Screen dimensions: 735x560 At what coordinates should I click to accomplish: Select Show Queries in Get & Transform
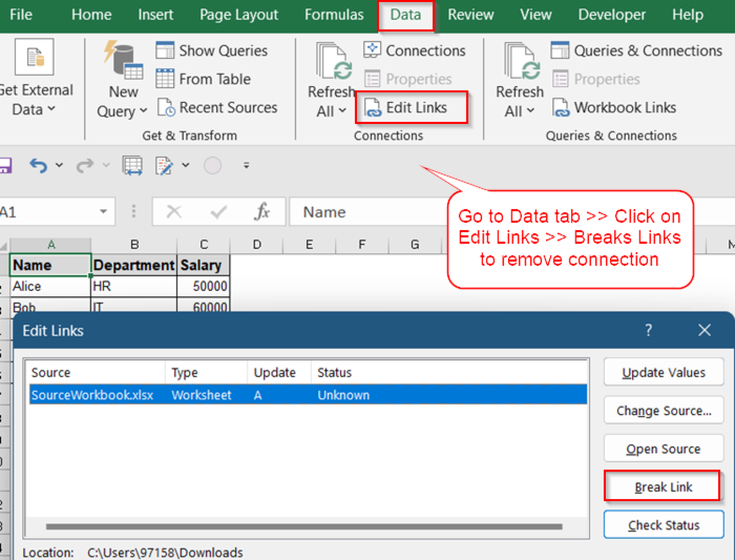click(211, 50)
